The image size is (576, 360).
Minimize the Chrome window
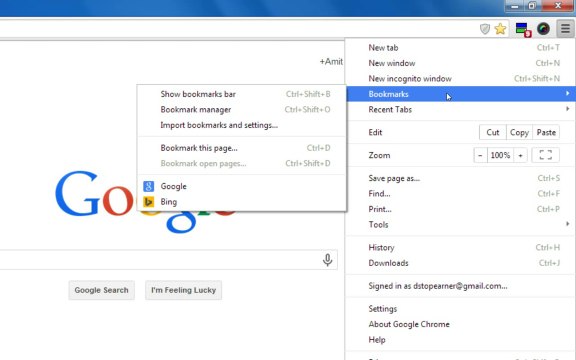(x=515, y=6)
